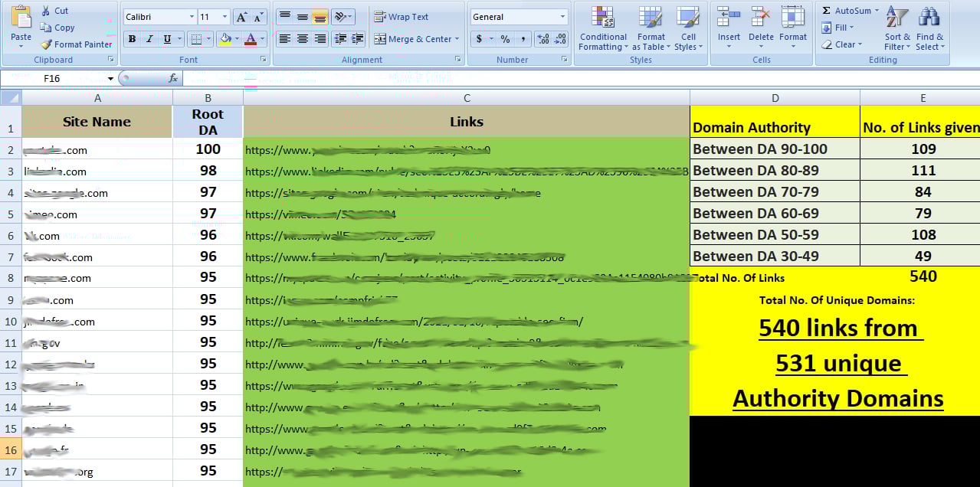The height and width of the screenshot is (487, 980).
Task: Expand the borders style arrow
Action: coord(210,39)
